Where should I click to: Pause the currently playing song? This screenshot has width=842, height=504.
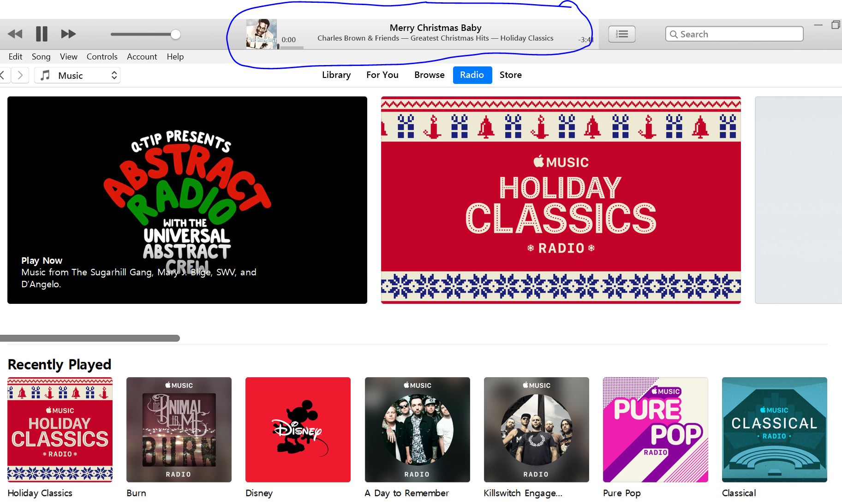42,34
